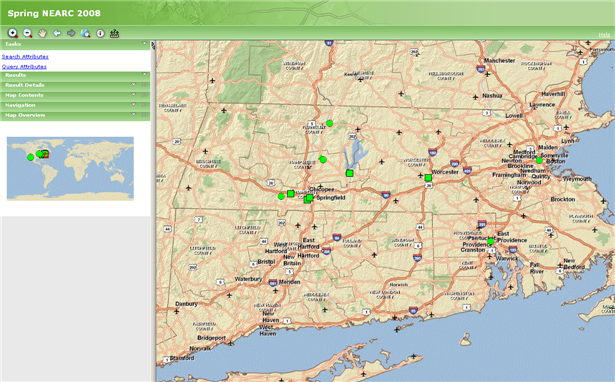Click the western US green dot in overview
The width and height of the screenshot is (615, 382).
click(x=31, y=157)
